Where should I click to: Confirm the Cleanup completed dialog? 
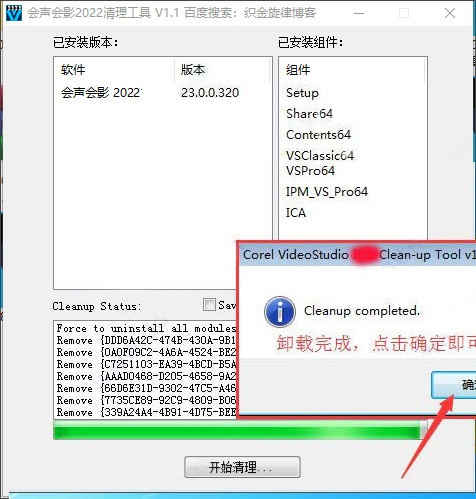[x=454, y=385]
